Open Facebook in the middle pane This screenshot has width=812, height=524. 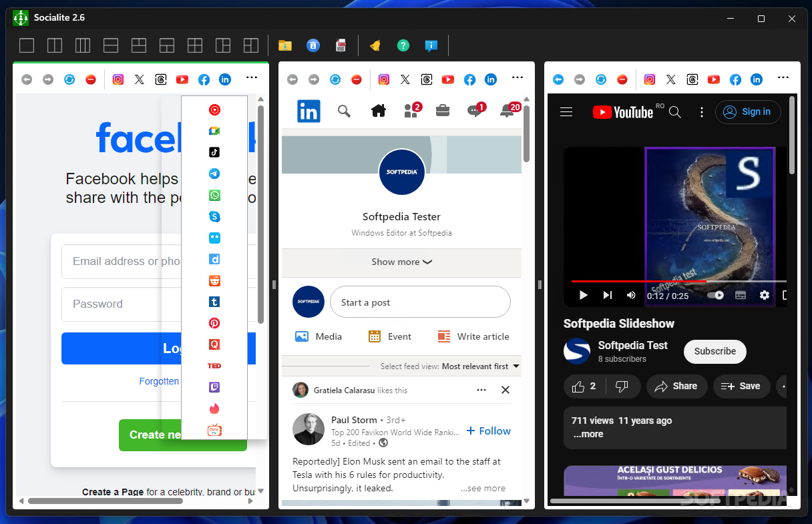(x=469, y=79)
